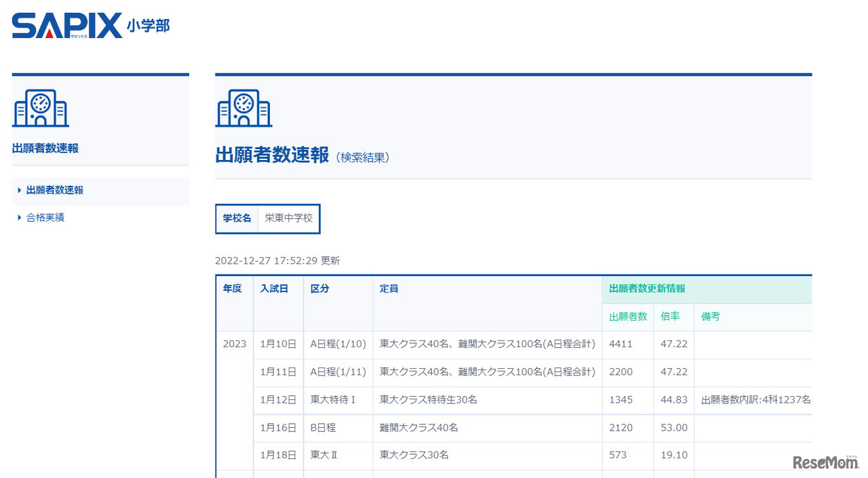
Task: Click the 備考 sub-column header
Action: pyautogui.click(x=711, y=317)
